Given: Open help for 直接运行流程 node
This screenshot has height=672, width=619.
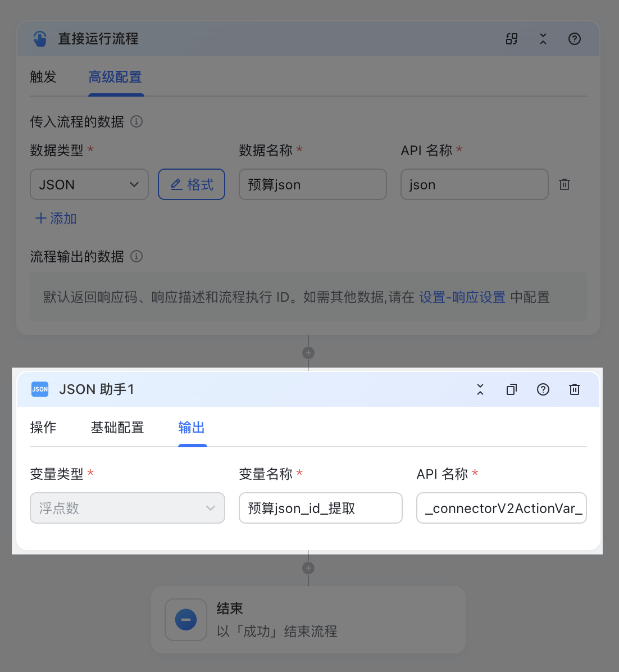Looking at the screenshot, I should (x=574, y=39).
